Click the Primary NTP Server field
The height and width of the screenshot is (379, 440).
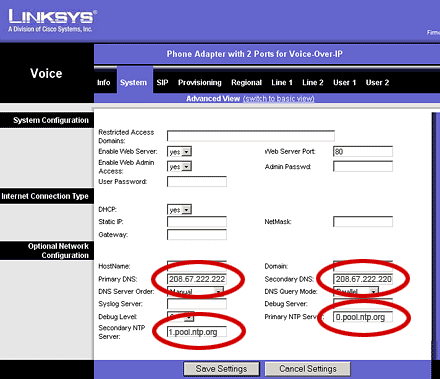(363, 317)
